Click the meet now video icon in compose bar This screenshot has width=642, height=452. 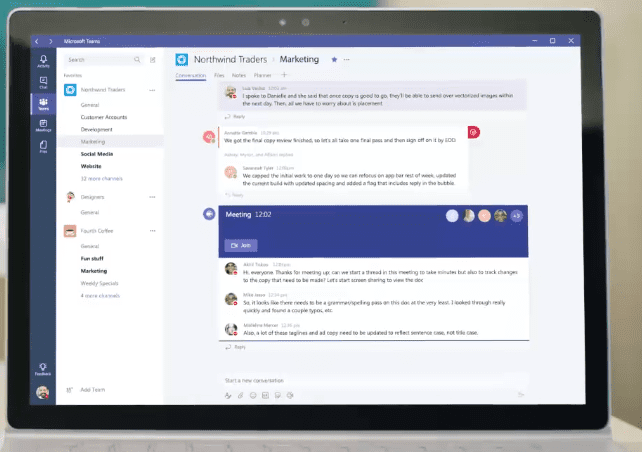point(290,395)
